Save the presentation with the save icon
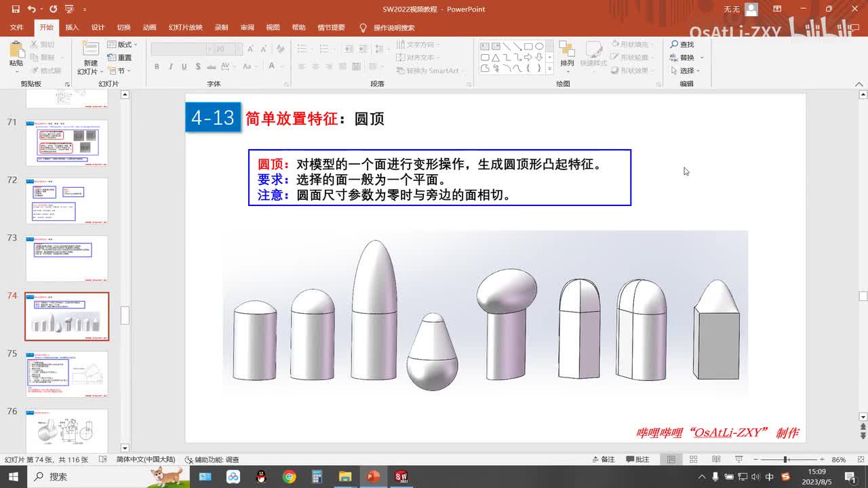 pyautogui.click(x=16, y=9)
